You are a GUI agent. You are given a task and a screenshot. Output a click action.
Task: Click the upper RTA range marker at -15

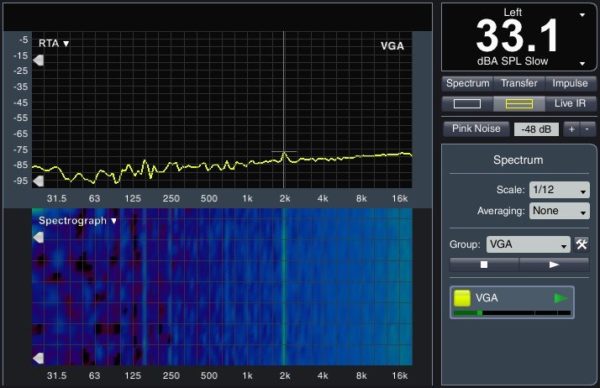38,60
